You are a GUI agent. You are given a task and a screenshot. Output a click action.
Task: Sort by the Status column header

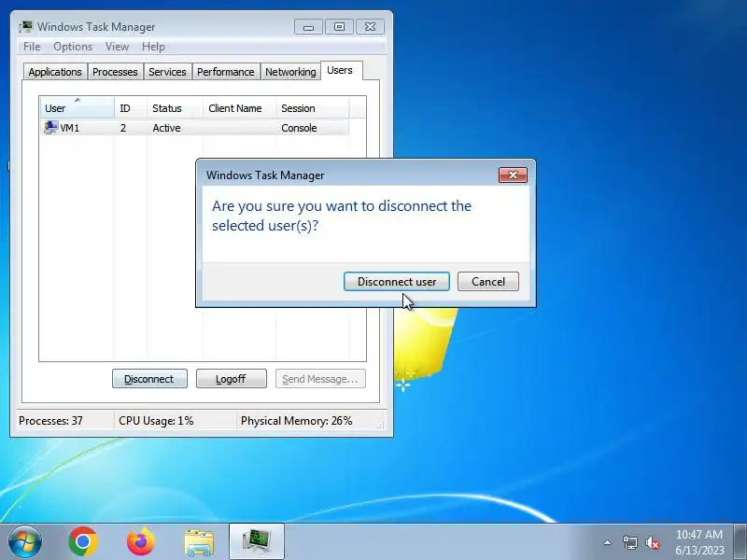point(175,108)
